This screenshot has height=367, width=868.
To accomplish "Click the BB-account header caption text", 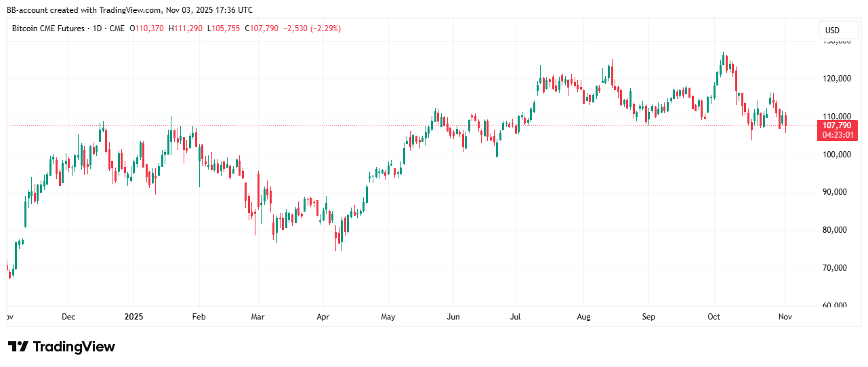I will click(x=129, y=9).
